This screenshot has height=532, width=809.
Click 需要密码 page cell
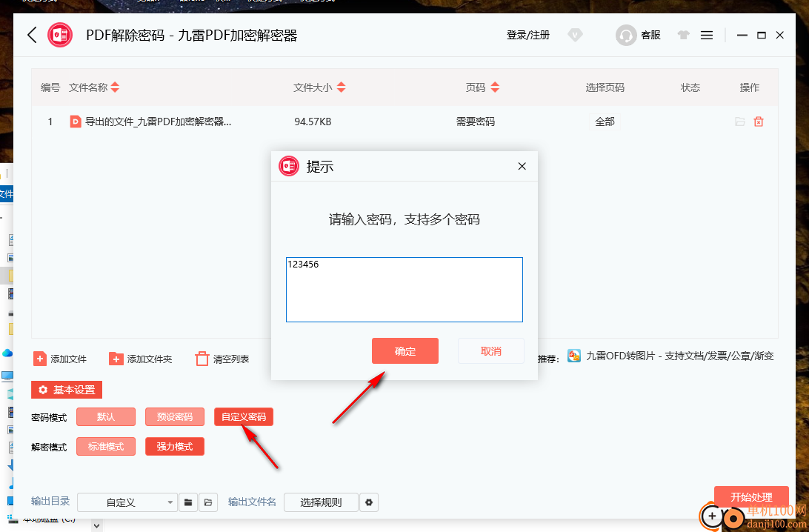(x=475, y=122)
